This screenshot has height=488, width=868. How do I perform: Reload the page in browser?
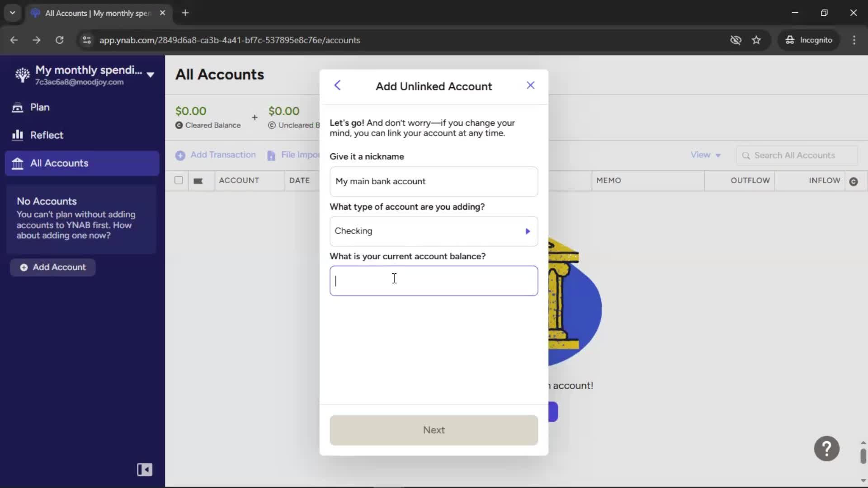[x=59, y=40]
